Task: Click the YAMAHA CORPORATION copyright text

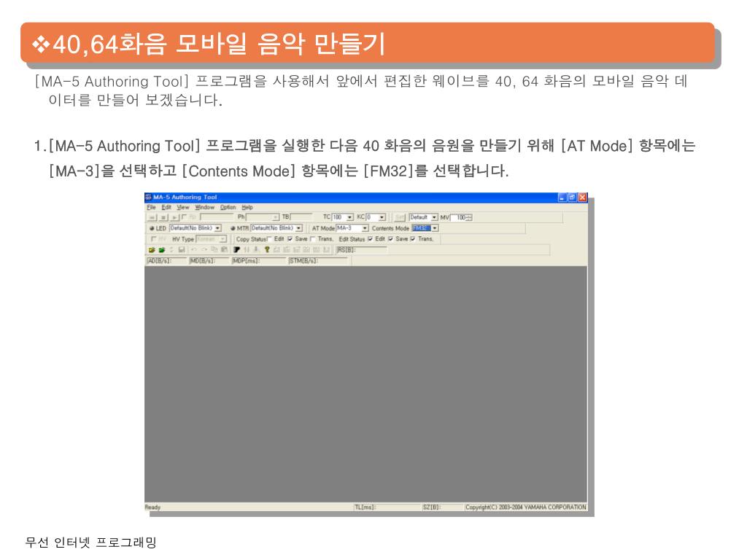Action: (525, 507)
